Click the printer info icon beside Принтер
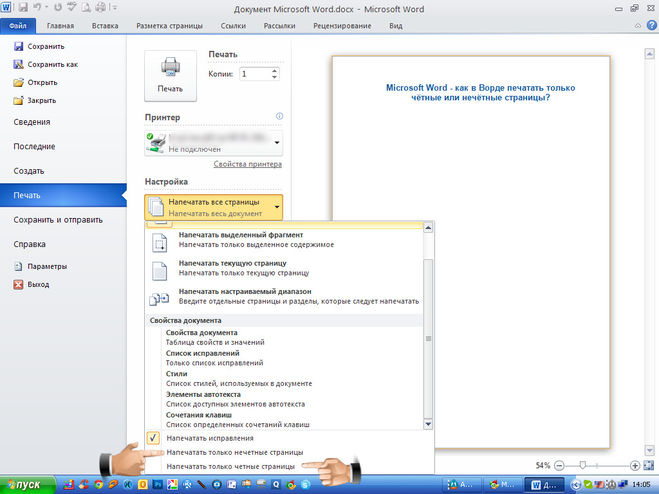 [x=280, y=117]
